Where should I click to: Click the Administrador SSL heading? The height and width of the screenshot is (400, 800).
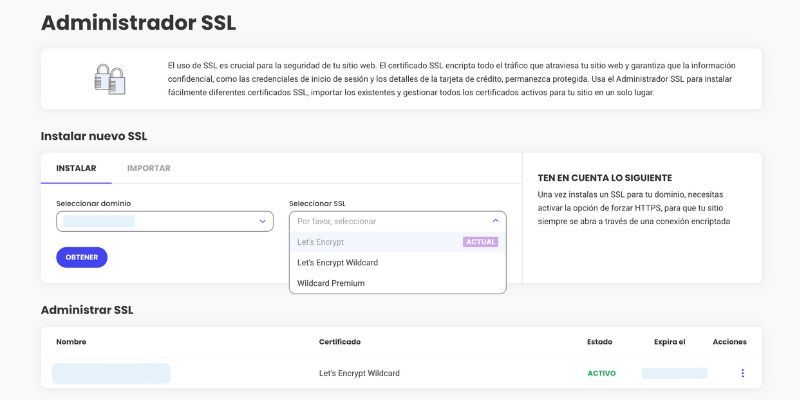tap(138, 23)
